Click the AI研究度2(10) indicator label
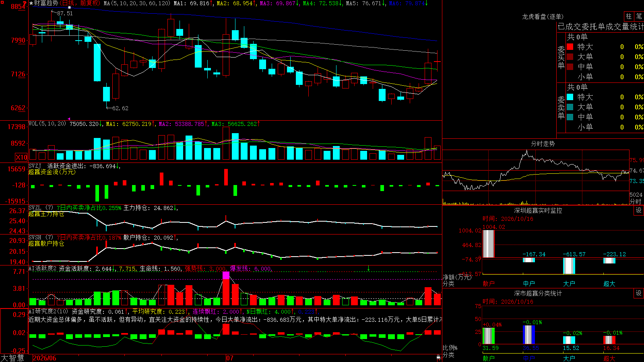 click(x=48, y=311)
